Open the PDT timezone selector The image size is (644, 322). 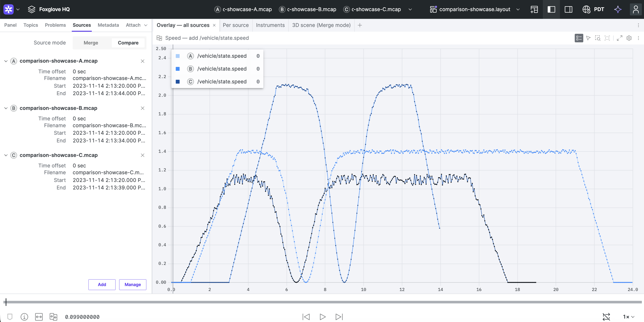pyautogui.click(x=593, y=9)
